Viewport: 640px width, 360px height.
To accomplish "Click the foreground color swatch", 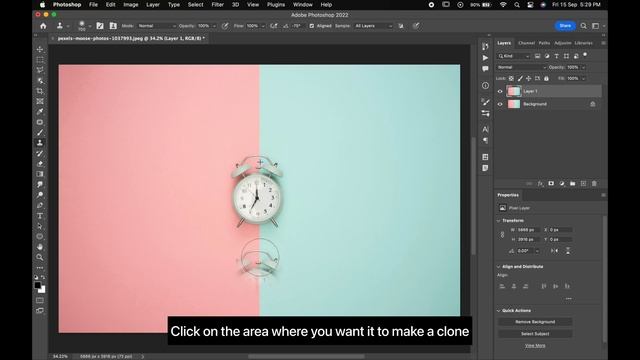I will [x=38, y=285].
